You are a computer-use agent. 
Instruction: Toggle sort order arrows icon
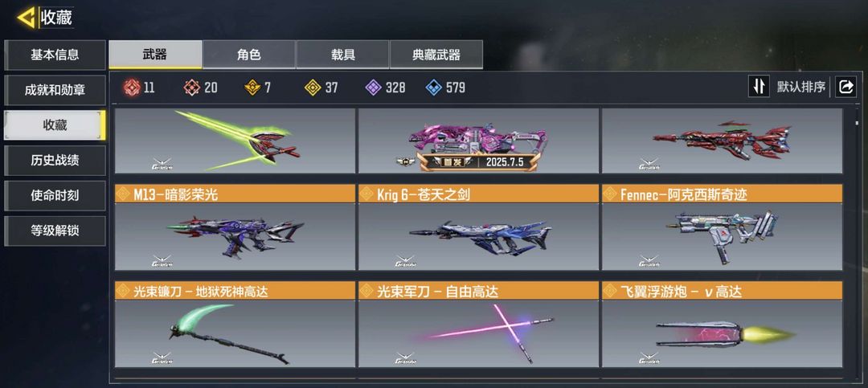pos(759,87)
